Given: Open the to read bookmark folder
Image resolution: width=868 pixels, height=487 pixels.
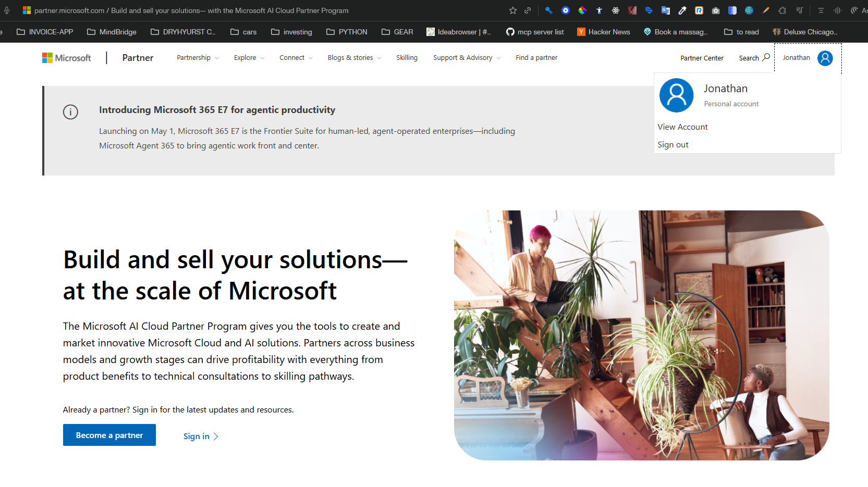Looking at the screenshot, I should click(x=741, y=32).
